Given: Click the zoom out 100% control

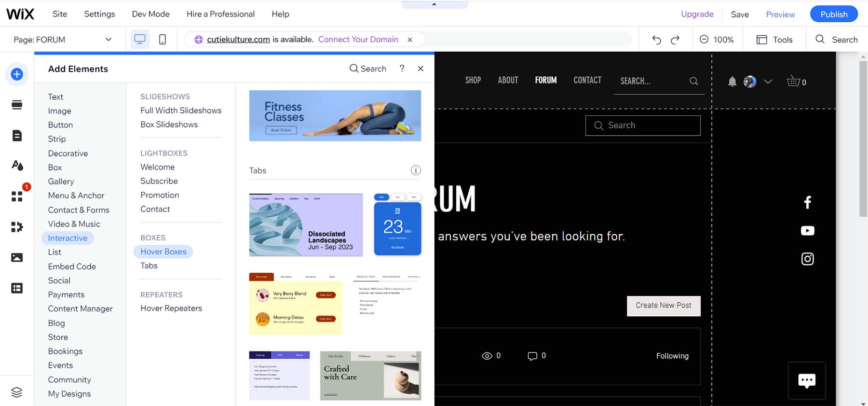Looking at the screenshot, I should pyautogui.click(x=717, y=40).
